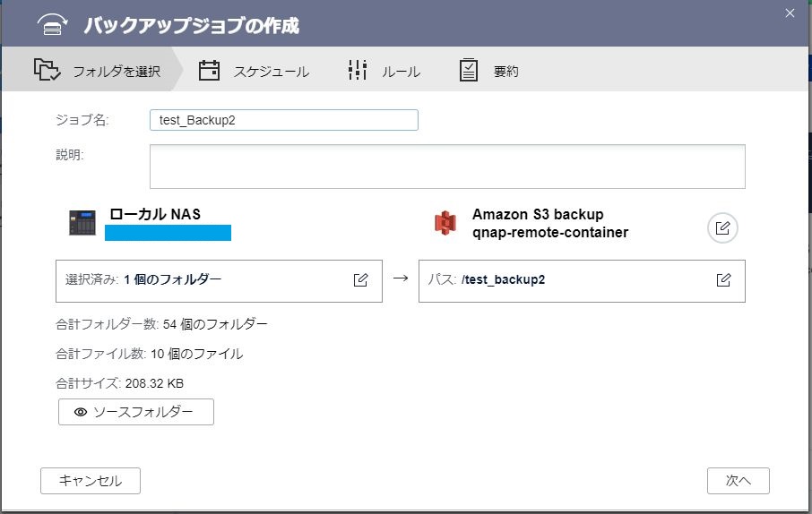This screenshot has height=514, width=812.
Task: Click the ジョブ名 input field
Action: (284, 120)
